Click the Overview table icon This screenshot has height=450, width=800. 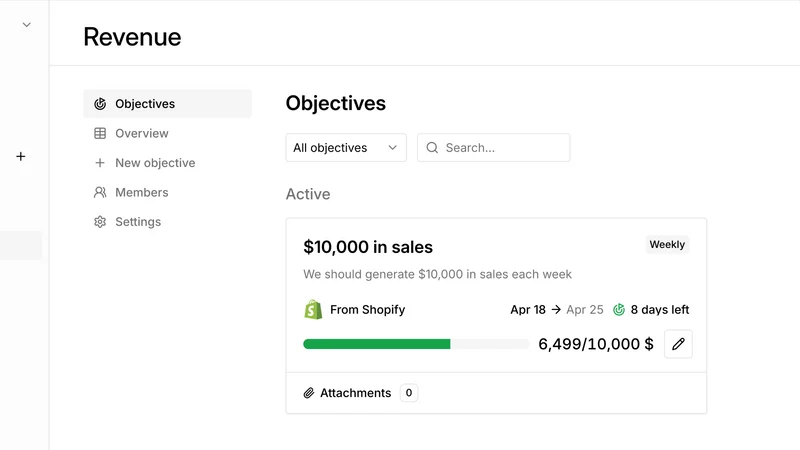(100, 133)
